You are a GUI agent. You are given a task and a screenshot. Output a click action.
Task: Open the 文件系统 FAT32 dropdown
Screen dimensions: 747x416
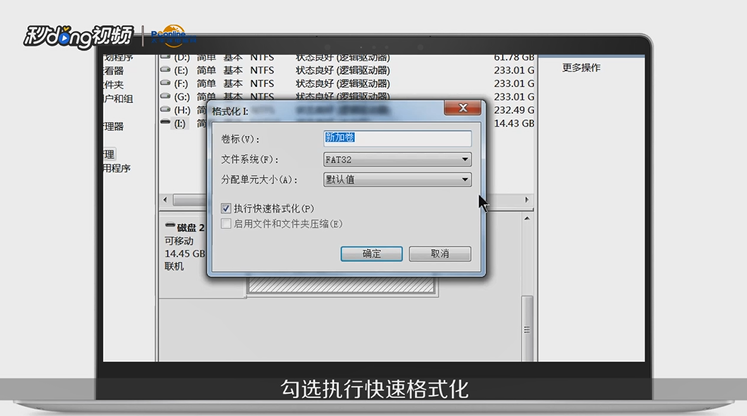397,159
